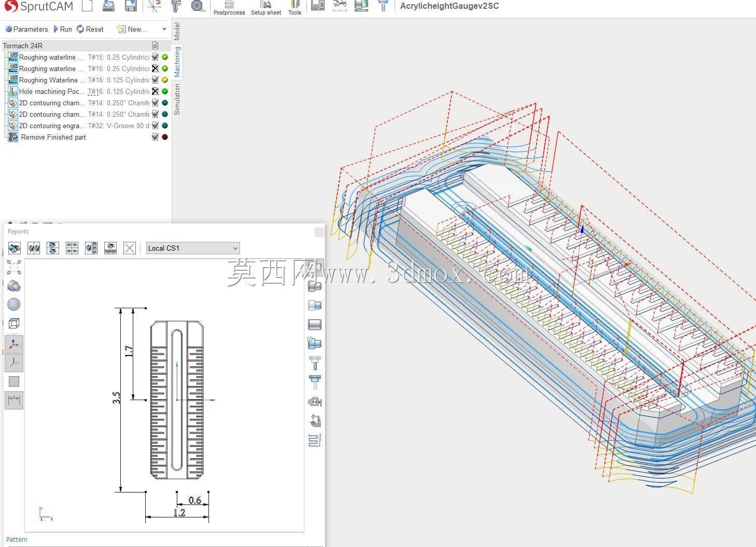The height and width of the screenshot is (547, 756).
Task: Click the vise fixture visibility icon
Action: click(315, 401)
